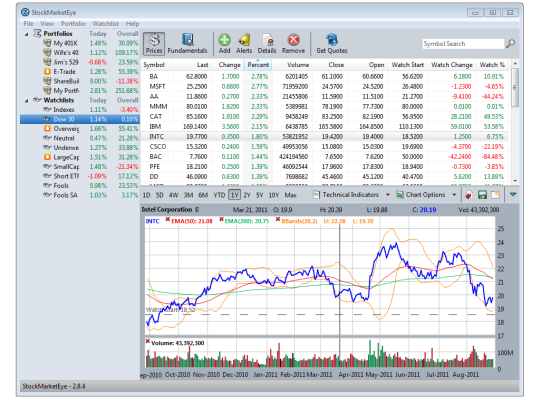This screenshot has height=399, width=540.
Task: Remove the Volume indicator with red X
Action: pyautogui.click(x=148, y=342)
